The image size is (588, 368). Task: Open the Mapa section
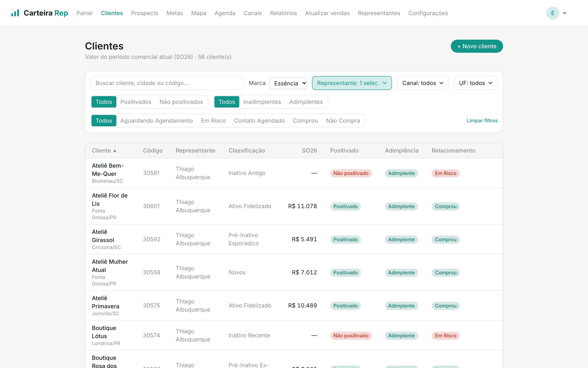click(x=198, y=13)
